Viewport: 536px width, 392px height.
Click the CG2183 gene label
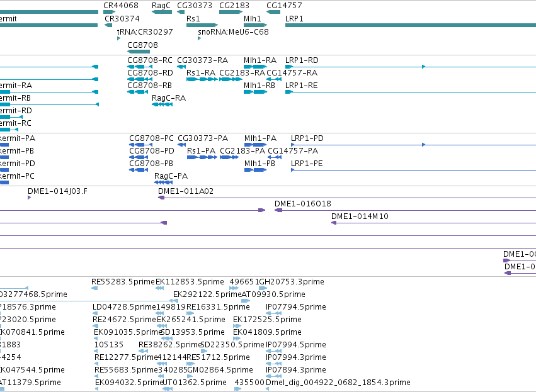[234, 6]
